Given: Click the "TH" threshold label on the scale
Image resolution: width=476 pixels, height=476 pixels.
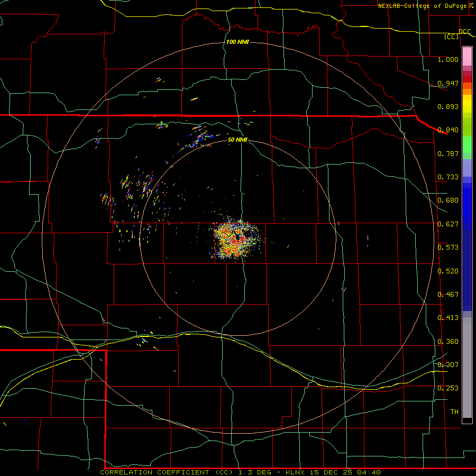Looking at the screenshot, I should (x=454, y=412).
